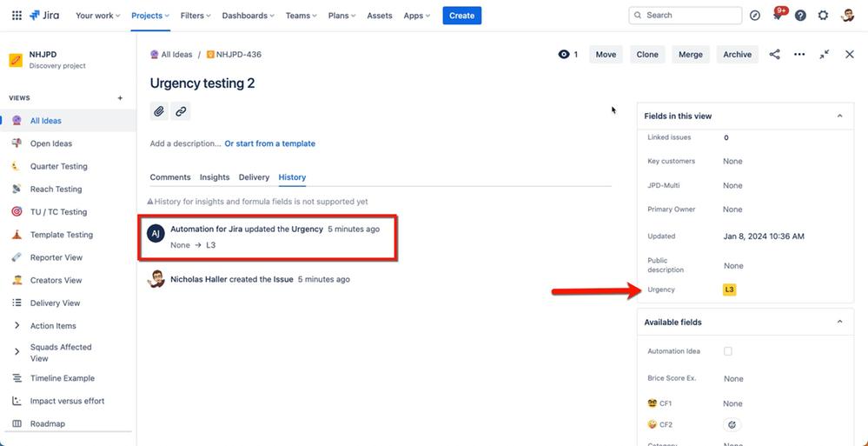The height and width of the screenshot is (446, 868).
Task: Click the Nicholas Haller avatar
Action: pos(156,279)
